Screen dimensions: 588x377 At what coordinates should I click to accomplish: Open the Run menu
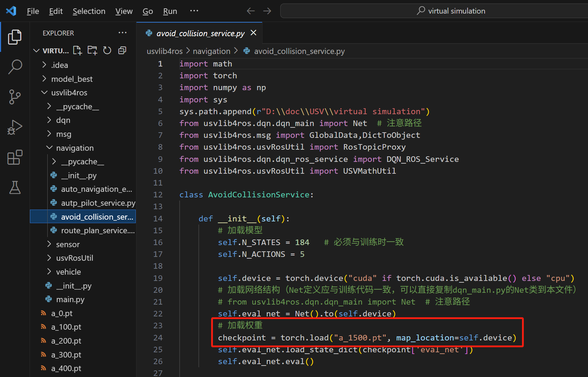170,11
